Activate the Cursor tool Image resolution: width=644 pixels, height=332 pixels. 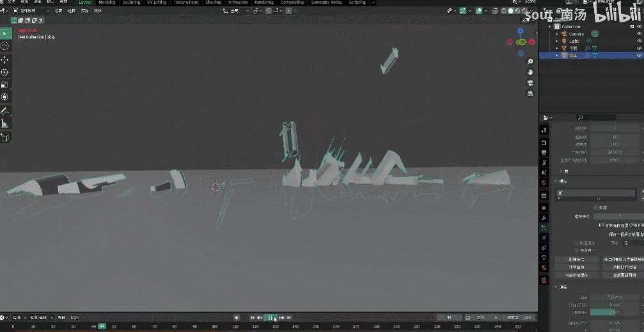[5, 46]
